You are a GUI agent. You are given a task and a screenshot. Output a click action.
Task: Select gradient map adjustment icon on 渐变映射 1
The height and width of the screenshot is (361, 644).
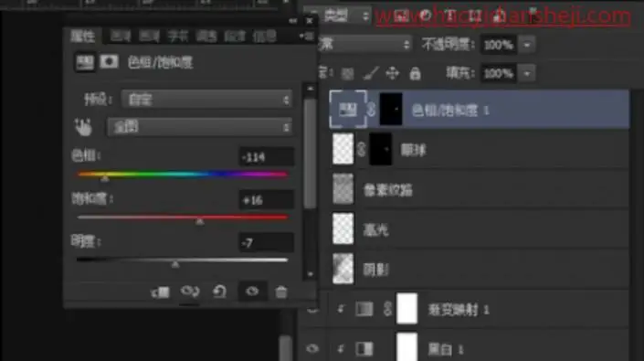point(364,309)
